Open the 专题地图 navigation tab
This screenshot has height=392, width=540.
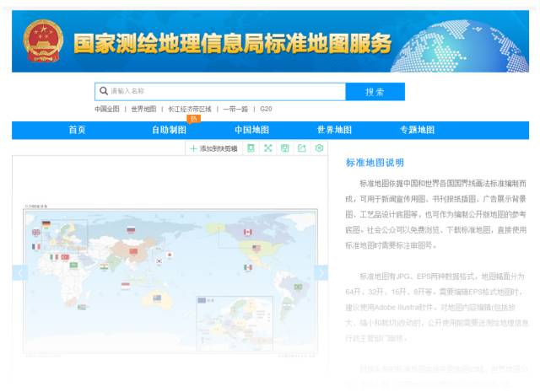pyautogui.click(x=417, y=130)
